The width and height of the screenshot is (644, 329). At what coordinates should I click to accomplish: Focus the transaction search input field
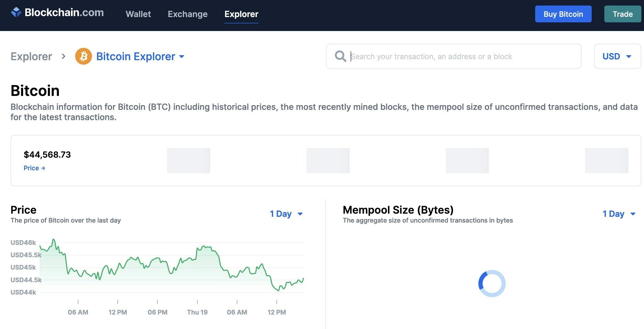tap(463, 56)
